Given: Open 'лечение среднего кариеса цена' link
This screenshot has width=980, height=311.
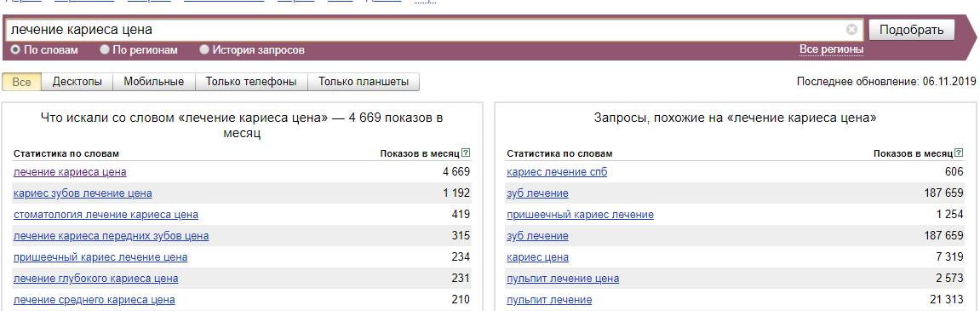Looking at the screenshot, I should point(94,300).
